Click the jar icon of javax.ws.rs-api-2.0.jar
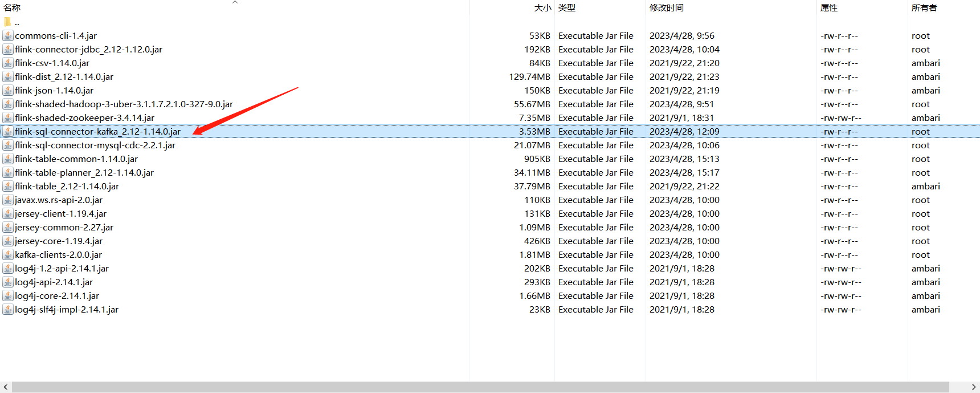 (8, 200)
